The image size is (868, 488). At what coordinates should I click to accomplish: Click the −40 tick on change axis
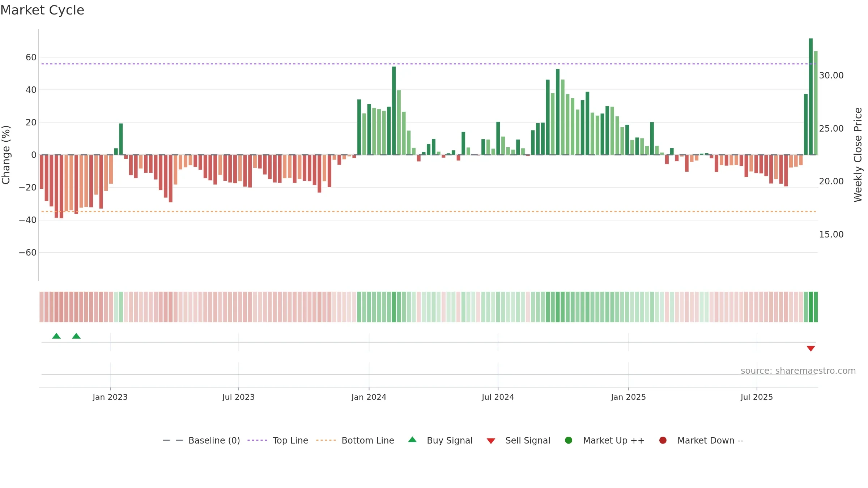pyautogui.click(x=28, y=220)
